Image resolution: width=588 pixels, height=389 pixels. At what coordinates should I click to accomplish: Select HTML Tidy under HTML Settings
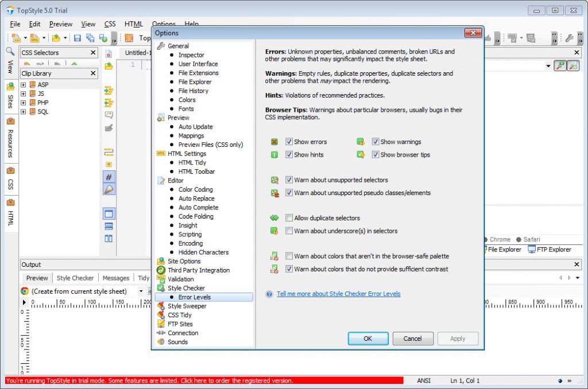[192, 162]
